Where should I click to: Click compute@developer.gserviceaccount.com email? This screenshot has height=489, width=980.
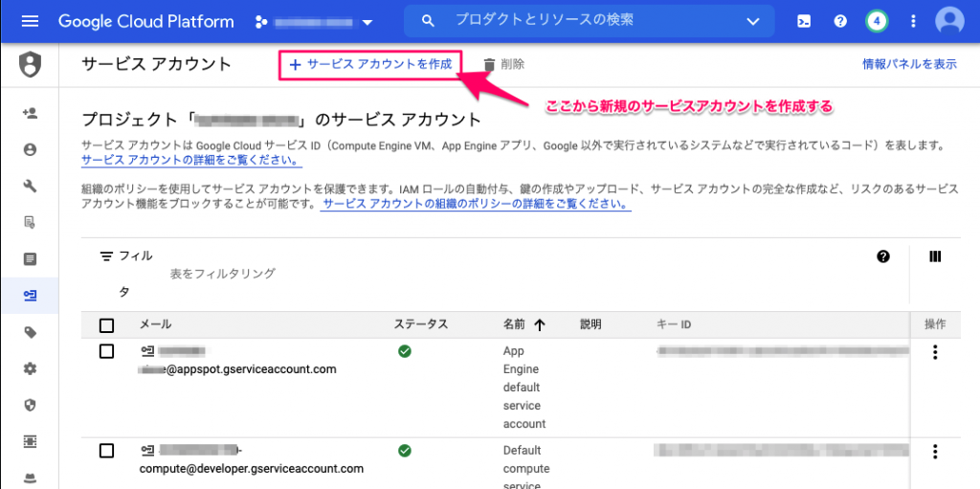pyautogui.click(x=252, y=468)
